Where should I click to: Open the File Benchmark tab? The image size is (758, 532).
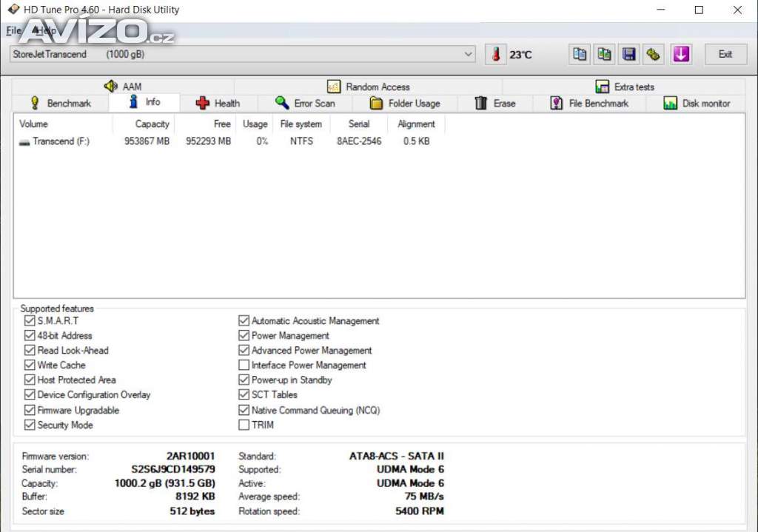[x=590, y=103]
